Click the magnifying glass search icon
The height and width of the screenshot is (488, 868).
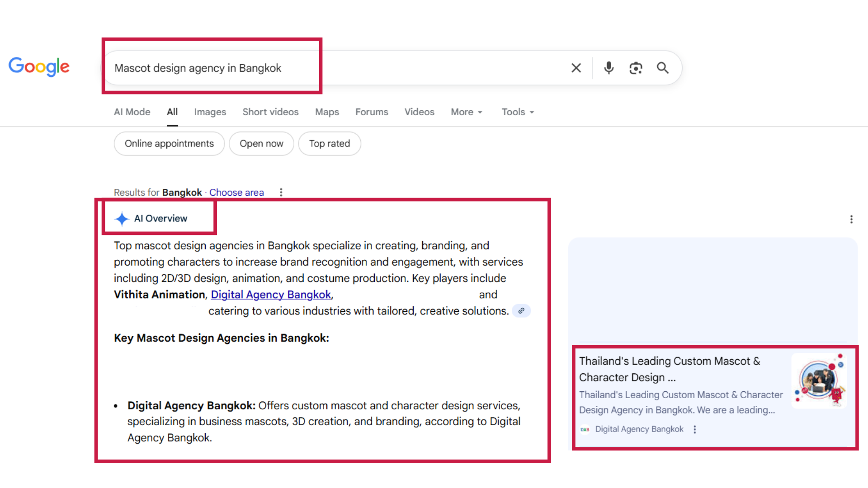point(663,68)
